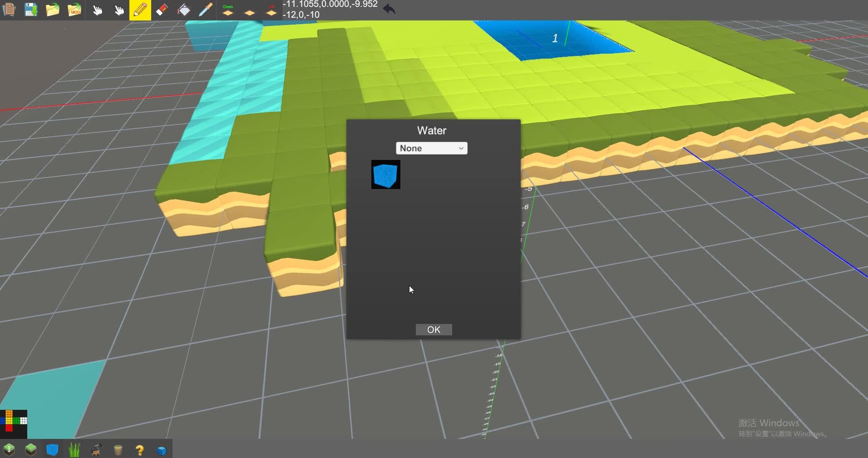Open the yellow question mark category

click(140, 450)
